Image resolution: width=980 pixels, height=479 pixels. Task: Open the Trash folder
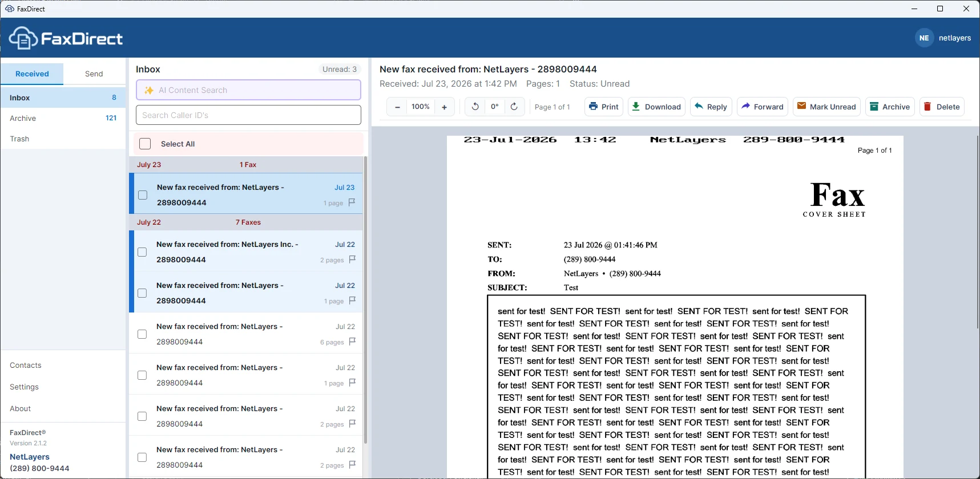pyautogui.click(x=63, y=139)
